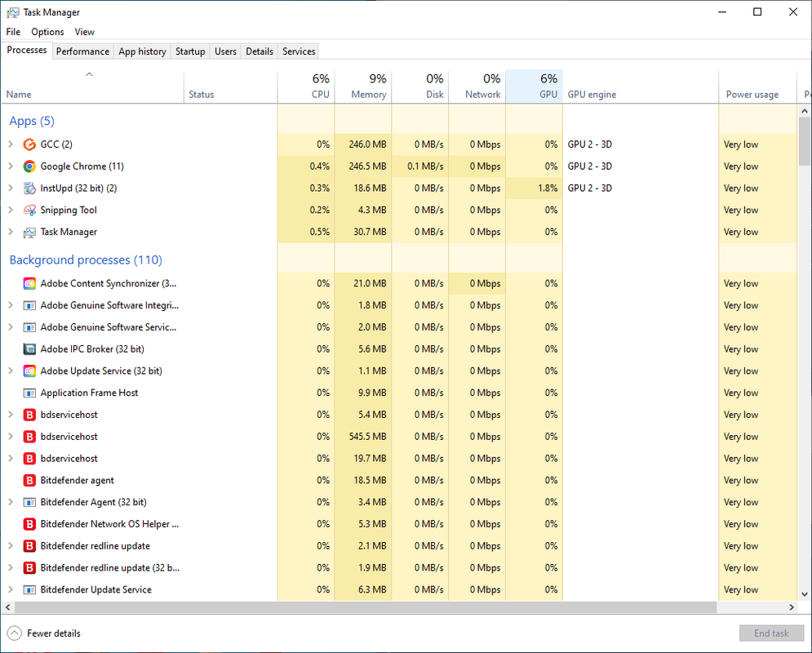This screenshot has width=812, height=653.
Task: Click Bitdefender Network OS Helper icon
Action: pos(29,524)
